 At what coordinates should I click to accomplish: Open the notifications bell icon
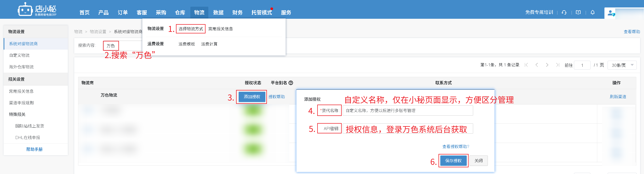pos(593,12)
